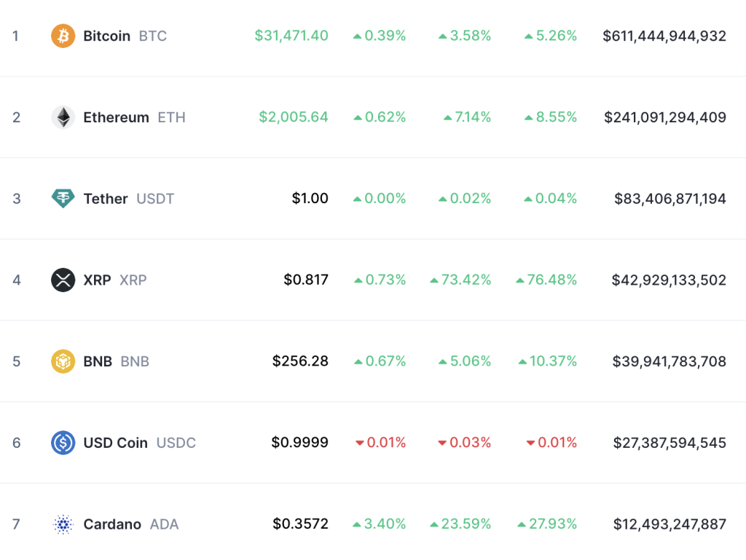Open the Ethereum coin page link
The width and height of the screenshot is (746, 560).
tap(116, 117)
